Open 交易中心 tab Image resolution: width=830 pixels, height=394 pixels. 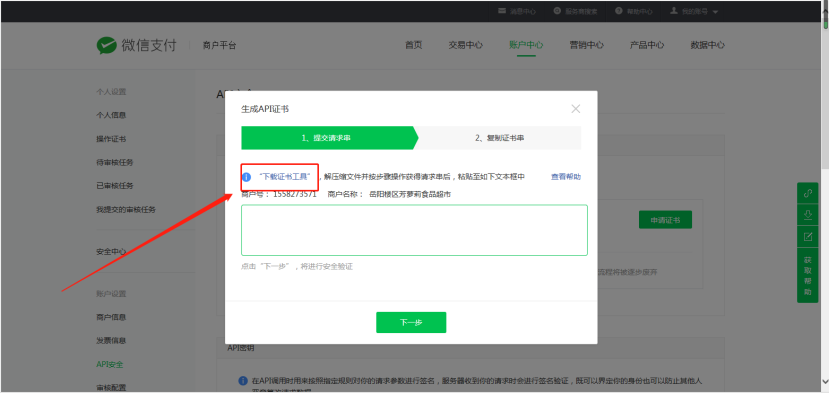pyautogui.click(x=465, y=45)
